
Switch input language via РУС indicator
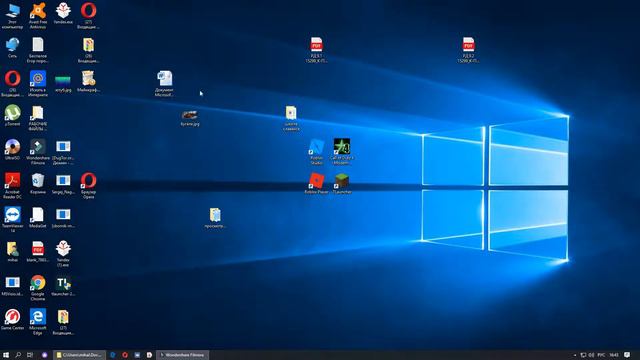[601, 355]
